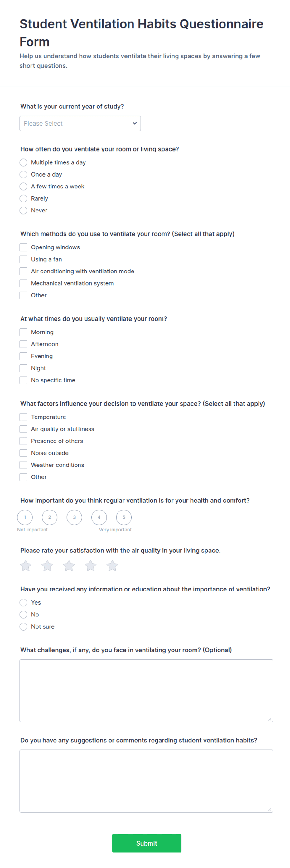Pick importance rating 1 (Not important)
This screenshot has height=868, width=290.
click(x=25, y=517)
